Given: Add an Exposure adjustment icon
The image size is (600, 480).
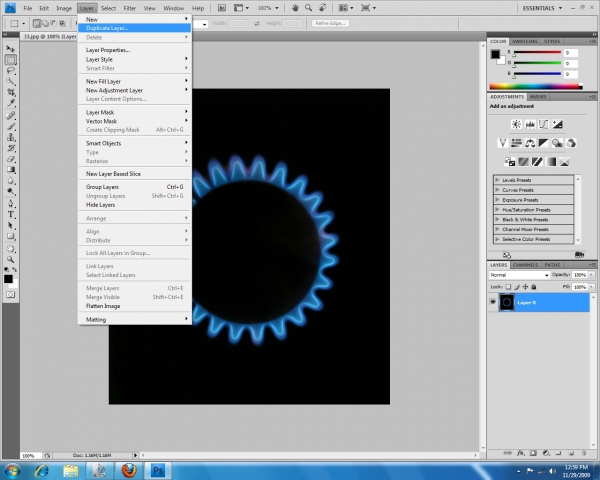Looking at the screenshot, I should [x=558, y=124].
